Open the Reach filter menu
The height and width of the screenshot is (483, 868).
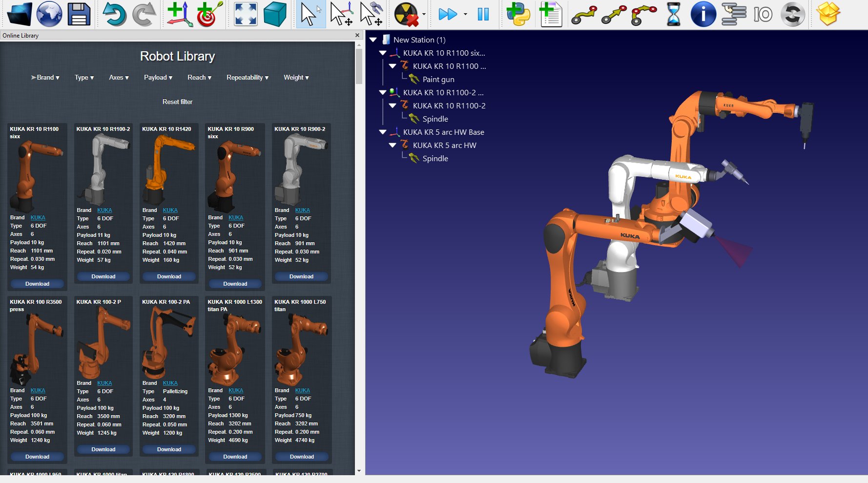point(199,77)
